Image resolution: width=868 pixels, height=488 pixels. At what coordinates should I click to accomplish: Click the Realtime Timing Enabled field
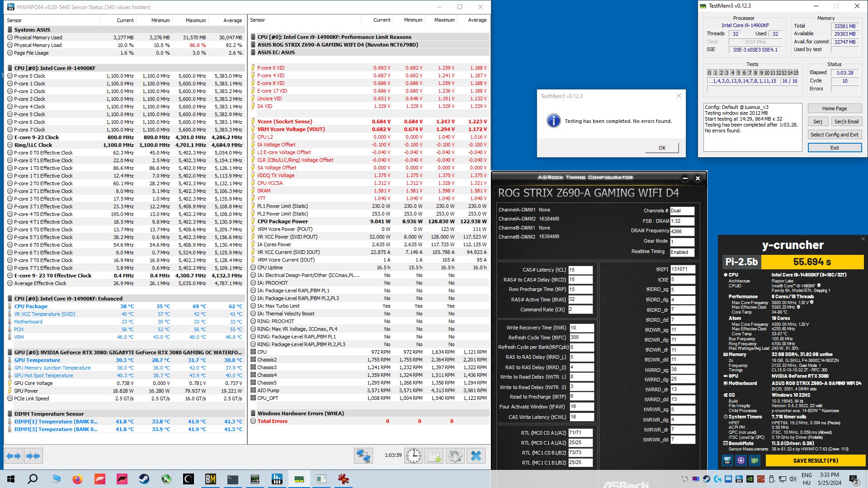(682, 252)
